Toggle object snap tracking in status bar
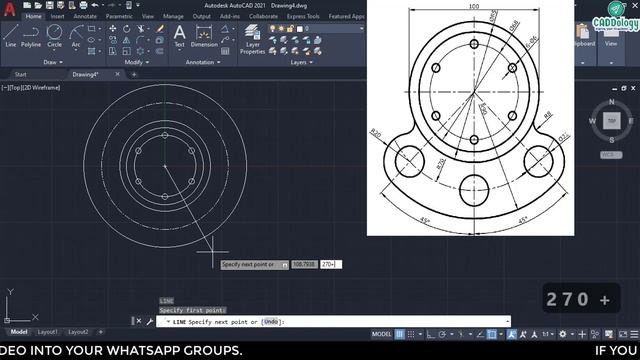This screenshot has height=360, width=640. coord(480,334)
